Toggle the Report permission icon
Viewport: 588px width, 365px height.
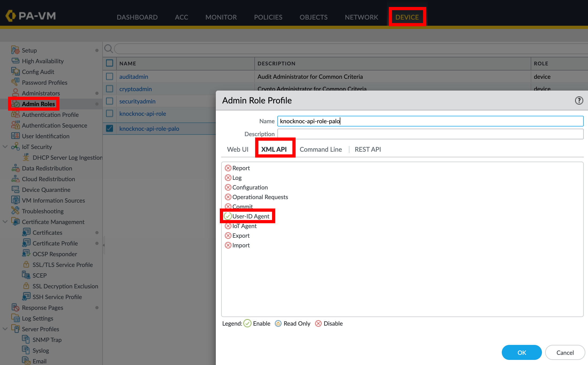click(x=228, y=168)
